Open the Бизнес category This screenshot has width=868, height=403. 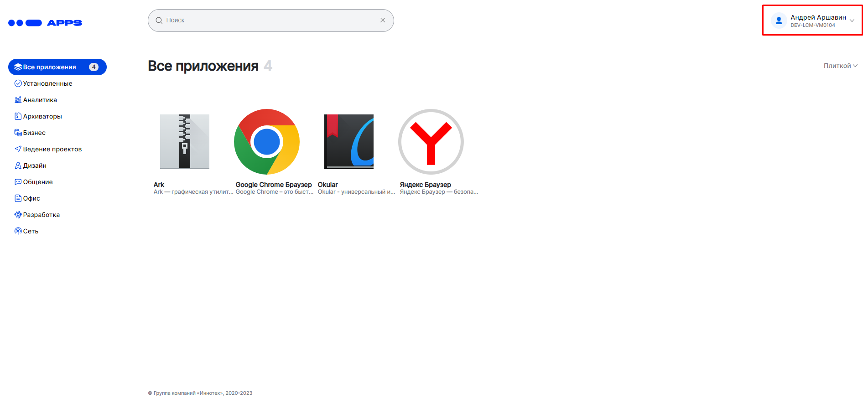click(x=34, y=133)
